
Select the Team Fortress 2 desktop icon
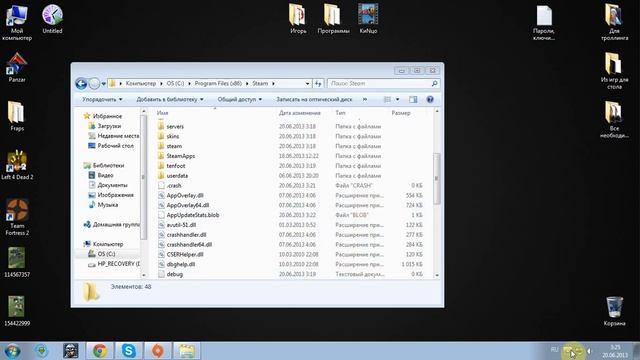(17, 217)
